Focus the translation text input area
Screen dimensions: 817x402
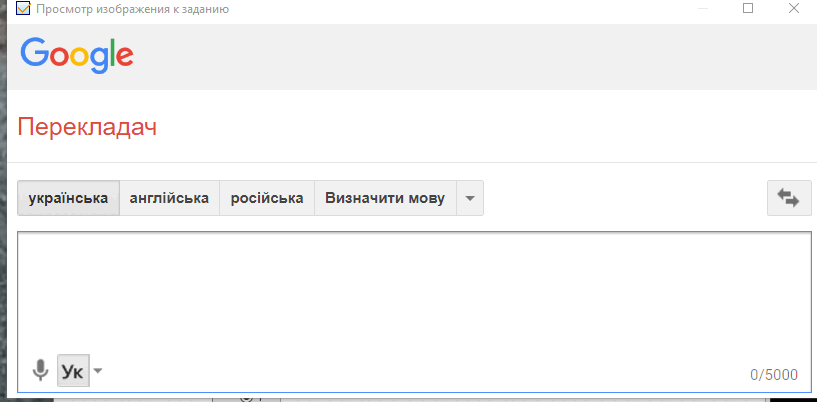(x=414, y=311)
